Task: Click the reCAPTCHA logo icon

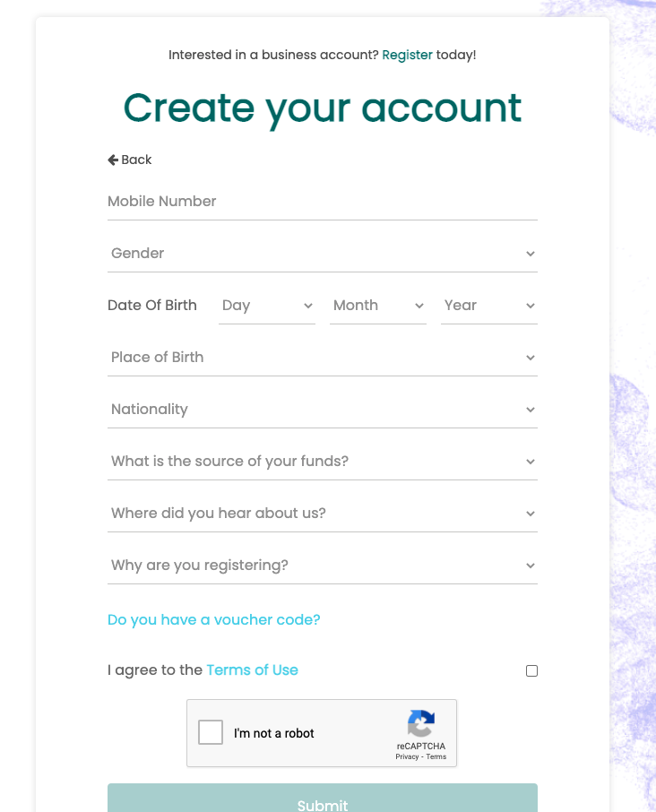Action: 420,724
